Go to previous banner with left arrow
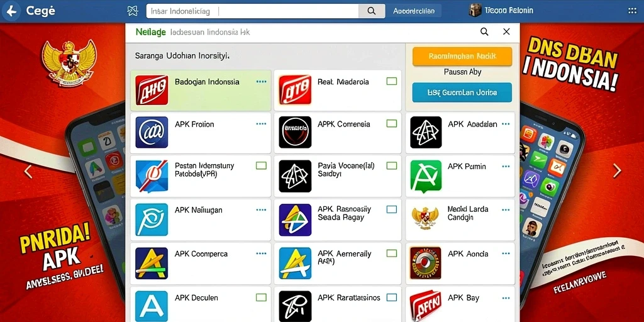Screen dimensions: 644x322 coord(28,171)
